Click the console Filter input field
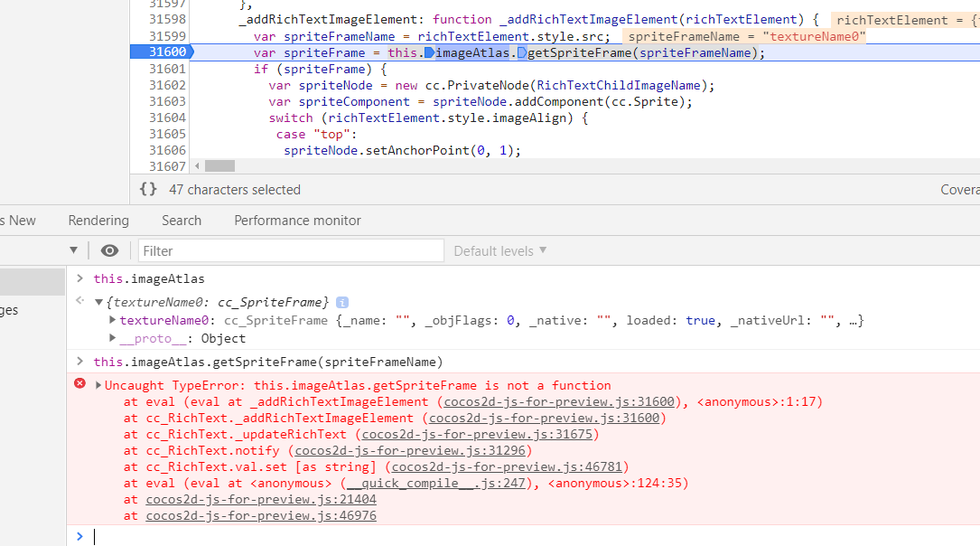Screen dimensions: 980x546 coord(291,250)
